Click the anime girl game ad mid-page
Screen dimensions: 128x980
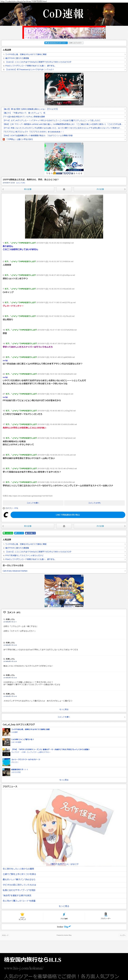64,591
